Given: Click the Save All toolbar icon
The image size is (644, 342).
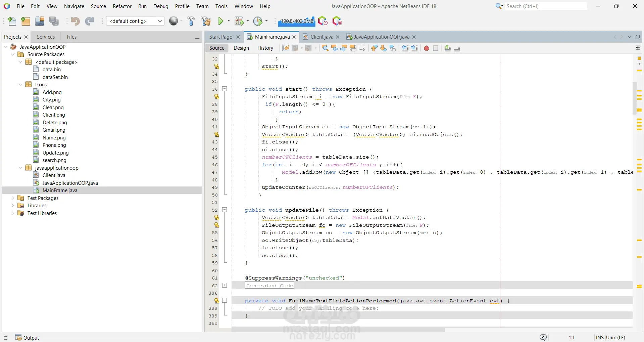Looking at the screenshot, I should tap(54, 21).
